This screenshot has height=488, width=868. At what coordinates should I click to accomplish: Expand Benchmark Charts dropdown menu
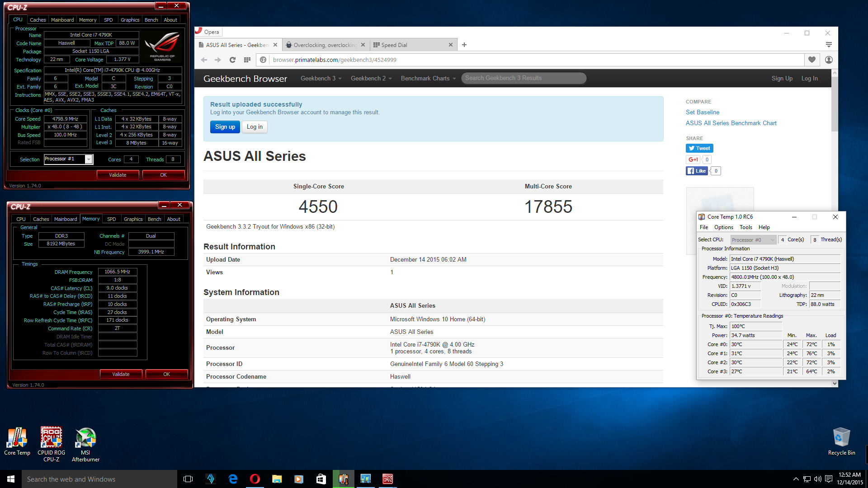click(x=428, y=78)
